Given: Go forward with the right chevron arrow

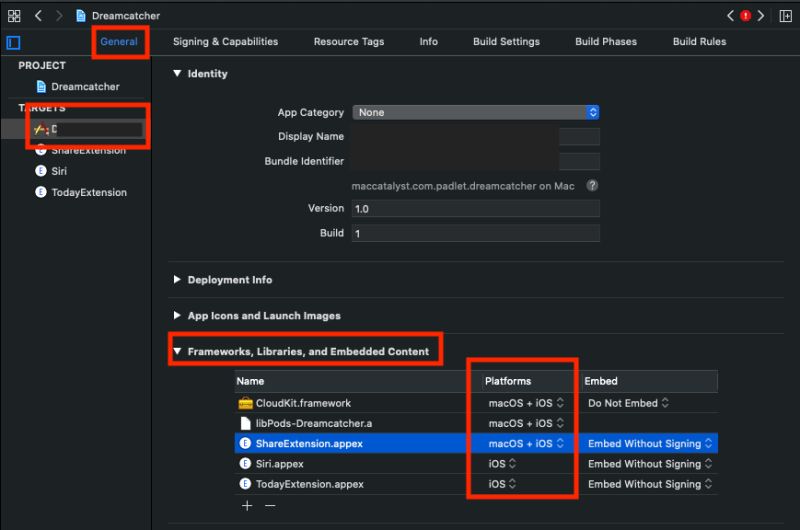Looking at the screenshot, I should click(x=59, y=16).
